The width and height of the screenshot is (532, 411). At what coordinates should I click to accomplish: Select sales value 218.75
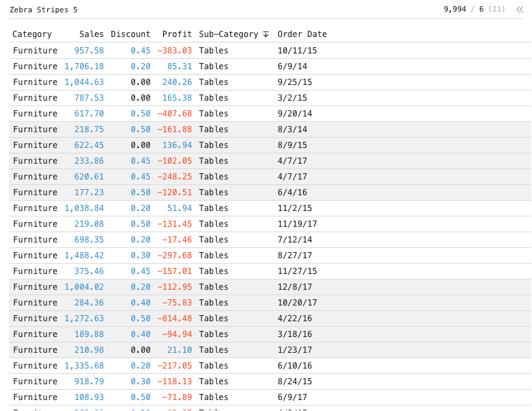89,129
